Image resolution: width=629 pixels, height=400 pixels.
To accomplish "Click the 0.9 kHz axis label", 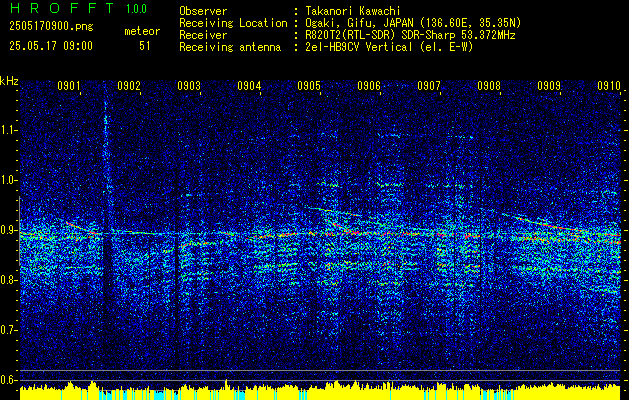I will click(x=8, y=230).
